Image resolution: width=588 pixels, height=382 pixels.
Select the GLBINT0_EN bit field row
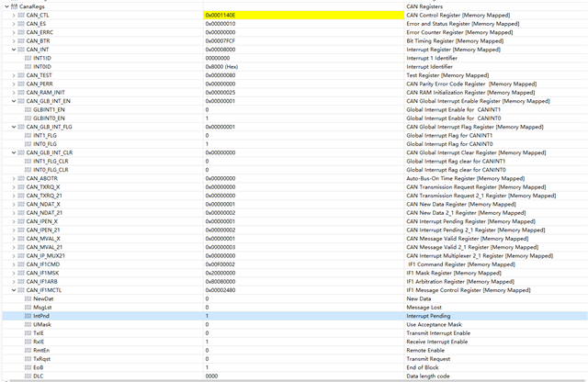pyautogui.click(x=295, y=118)
